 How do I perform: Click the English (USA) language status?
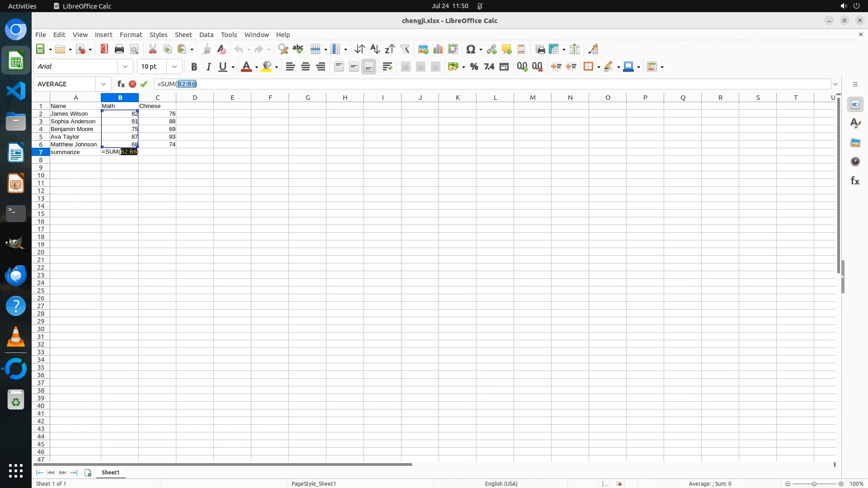tap(501, 483)
